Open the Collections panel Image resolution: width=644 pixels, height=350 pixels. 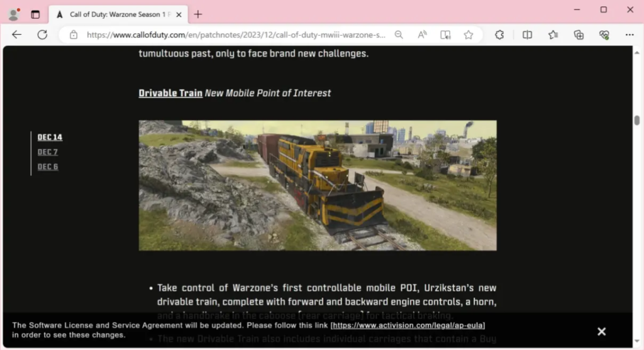tap(579, 35)
